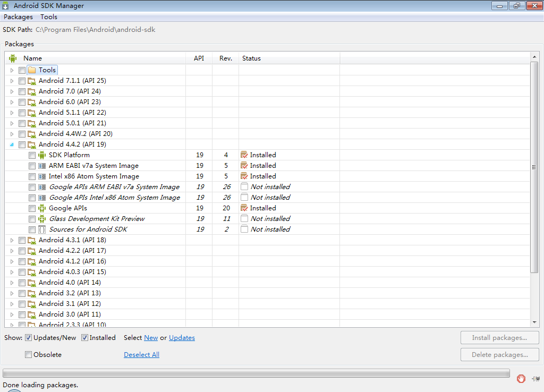Click the scrollbar down arrow

pos(534,322)
